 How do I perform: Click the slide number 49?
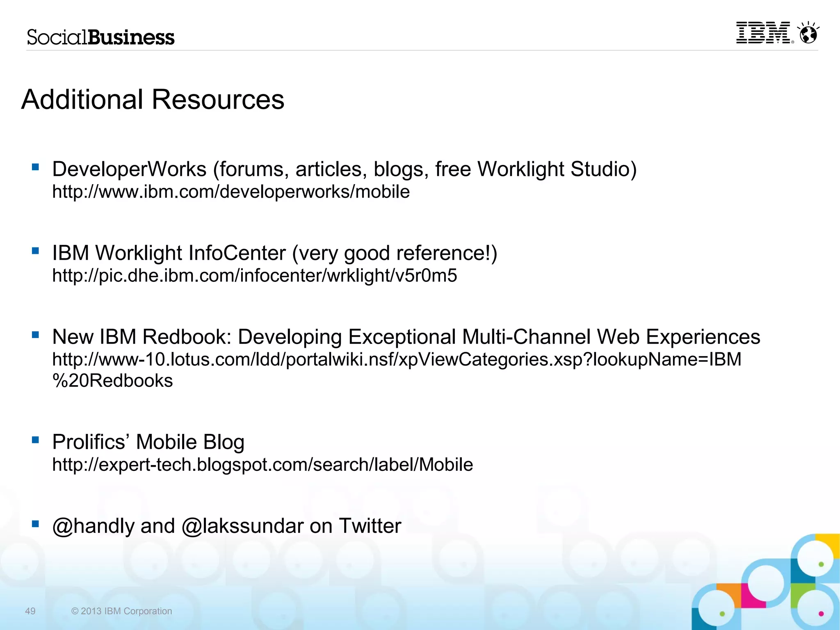coord(30,611)
